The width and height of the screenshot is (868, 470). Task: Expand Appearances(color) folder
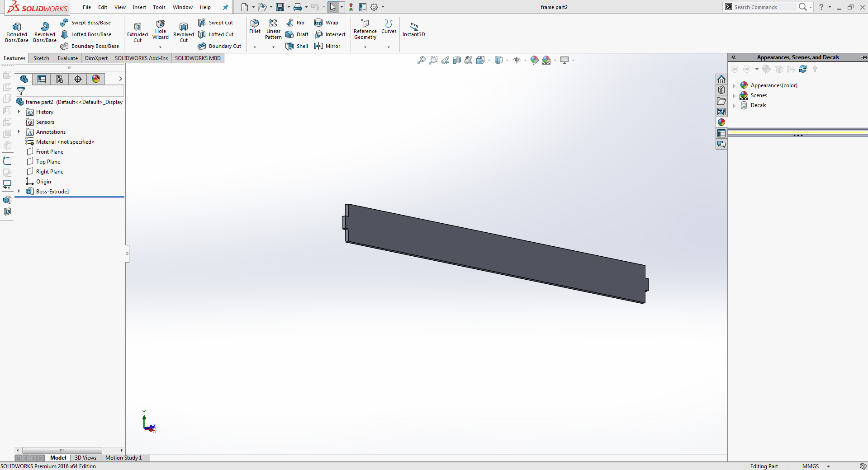(x=734, y=85)
